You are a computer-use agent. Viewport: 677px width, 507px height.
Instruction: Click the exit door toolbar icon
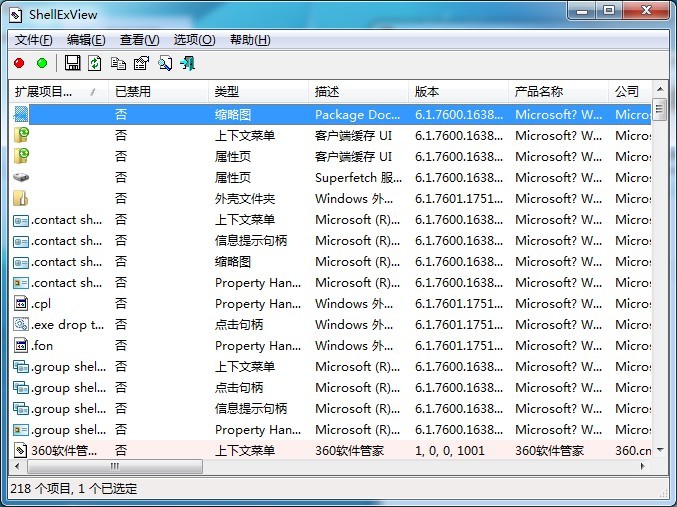point(187,63)
